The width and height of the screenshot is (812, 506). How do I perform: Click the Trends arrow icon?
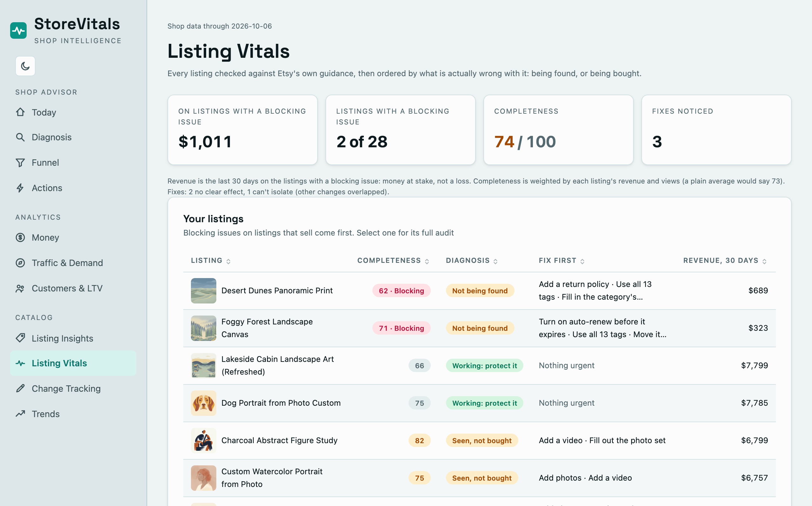[x=20, y=414]
